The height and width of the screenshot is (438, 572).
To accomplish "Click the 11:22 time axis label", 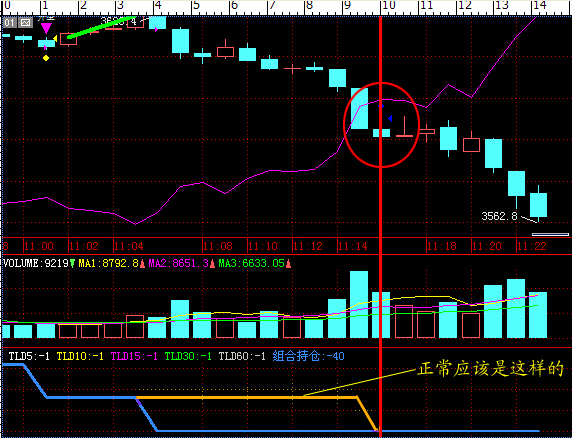I will [x=532, y=247].
